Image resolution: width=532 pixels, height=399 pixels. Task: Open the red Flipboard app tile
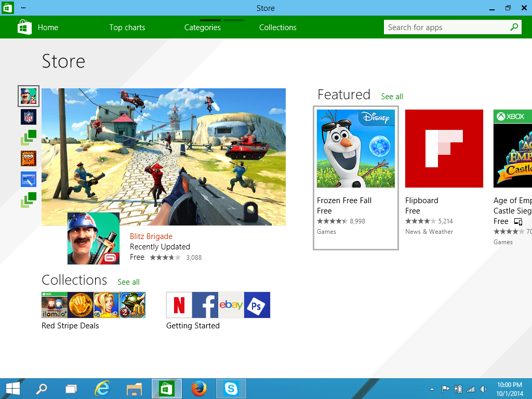[x=444, y=148]
